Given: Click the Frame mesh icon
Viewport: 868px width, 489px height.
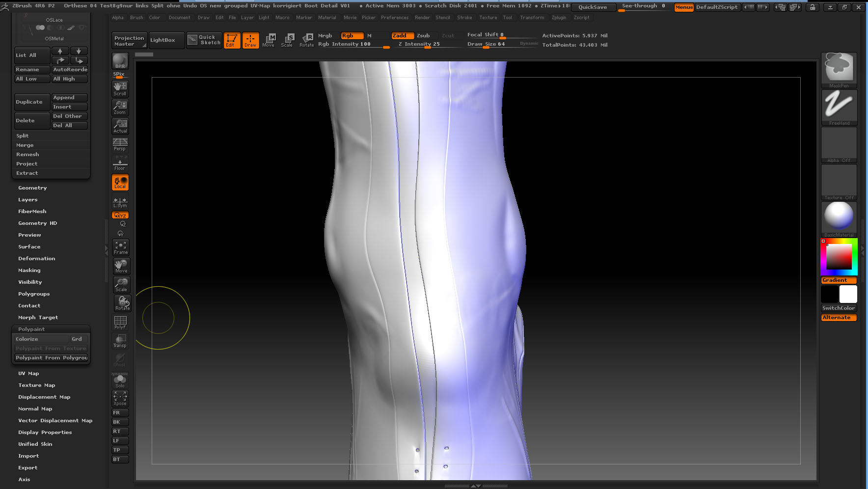Looking at the screenshot, I should coord(121,247).
